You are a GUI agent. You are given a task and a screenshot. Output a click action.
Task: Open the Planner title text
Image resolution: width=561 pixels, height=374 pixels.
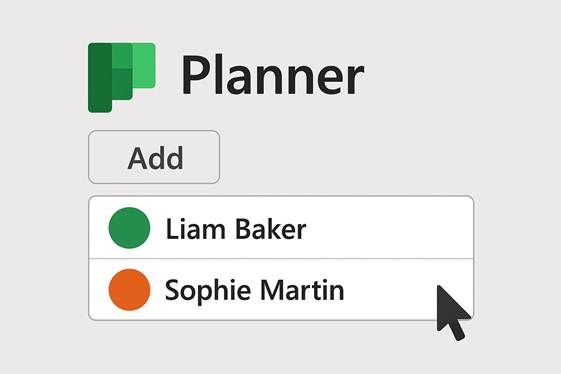(273, 75)
